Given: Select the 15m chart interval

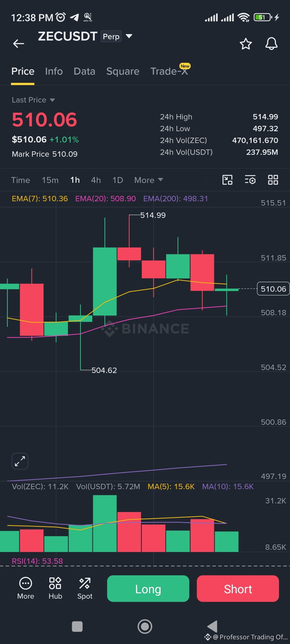Looking at the screenshot, I should (x=50, y=180).
